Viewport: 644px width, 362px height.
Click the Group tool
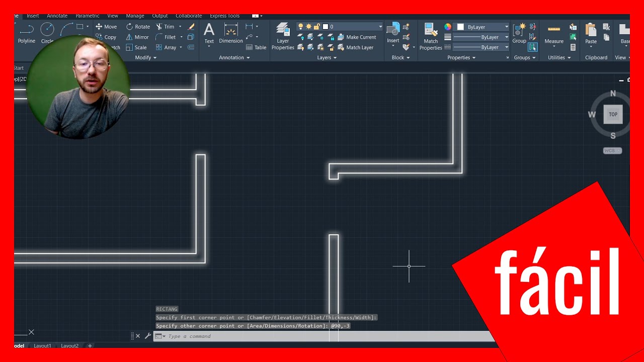[519, 33]
